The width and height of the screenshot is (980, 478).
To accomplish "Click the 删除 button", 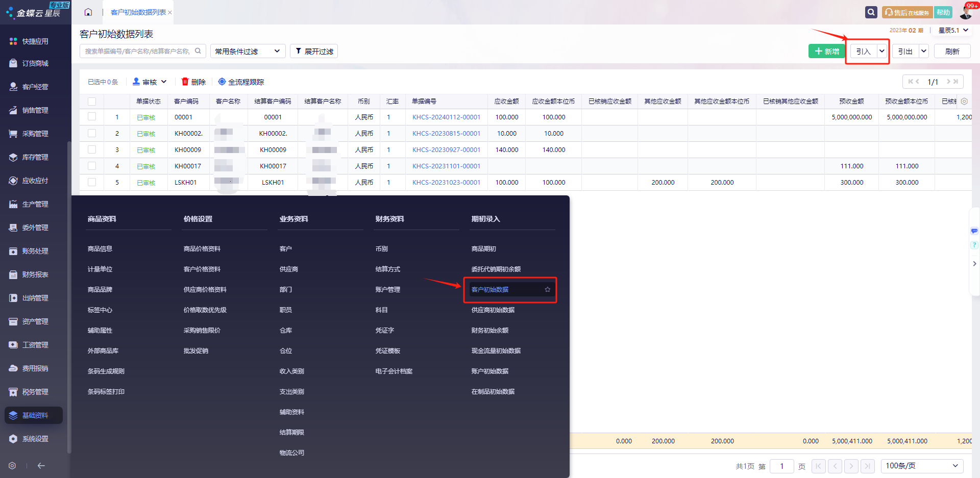I will (x=193, y=82).
